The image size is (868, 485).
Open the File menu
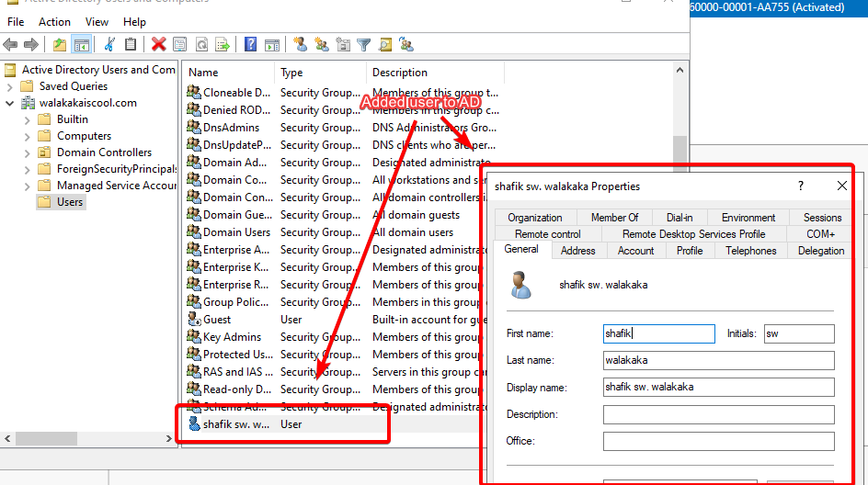click(16, 22)
